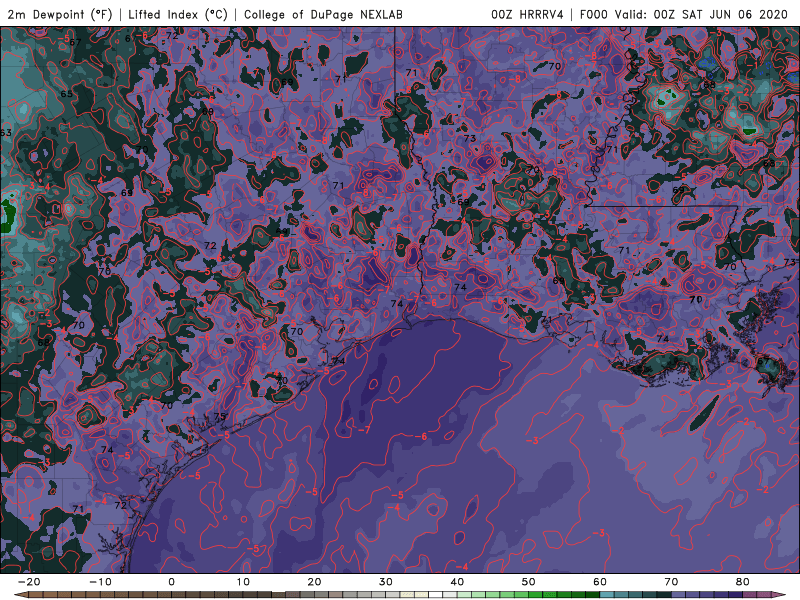Click the "-10" color scale label

click(100, 582)
